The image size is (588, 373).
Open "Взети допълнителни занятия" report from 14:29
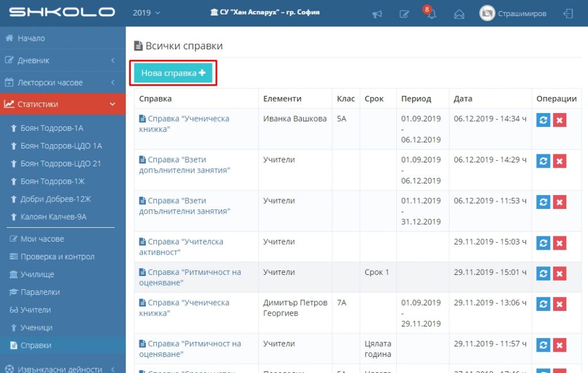click(x=184, y=165)
